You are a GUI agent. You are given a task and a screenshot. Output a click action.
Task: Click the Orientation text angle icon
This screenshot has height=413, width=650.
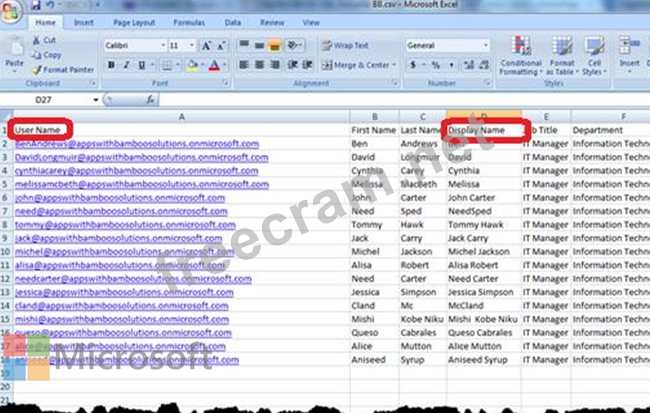click(x=293, y=45)
